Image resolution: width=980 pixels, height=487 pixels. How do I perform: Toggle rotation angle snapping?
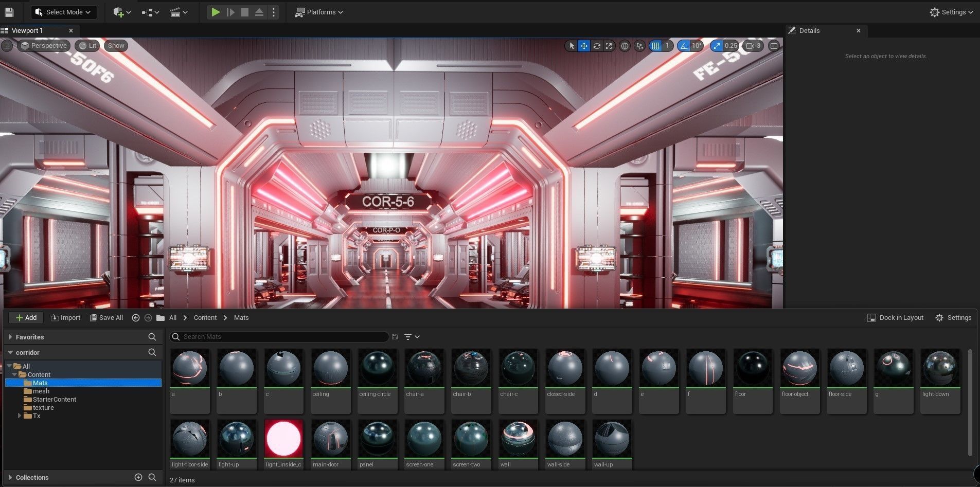(x=683, y=46)
